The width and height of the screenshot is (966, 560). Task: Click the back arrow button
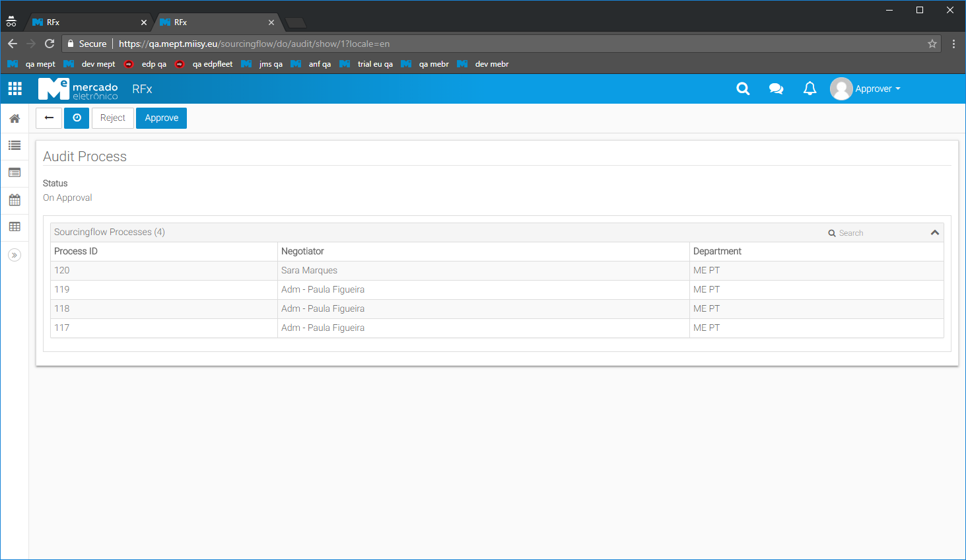[x=49, y=118]
